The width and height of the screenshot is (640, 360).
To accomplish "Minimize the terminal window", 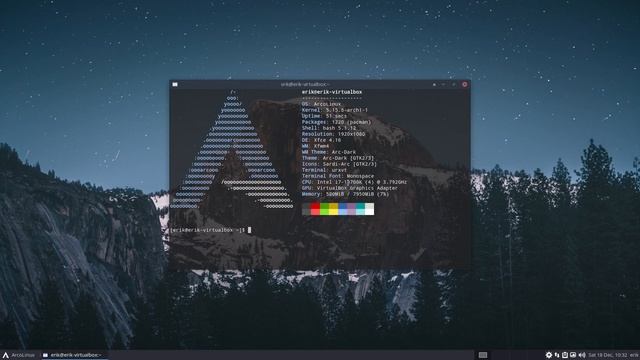I will tap(444, 84).
